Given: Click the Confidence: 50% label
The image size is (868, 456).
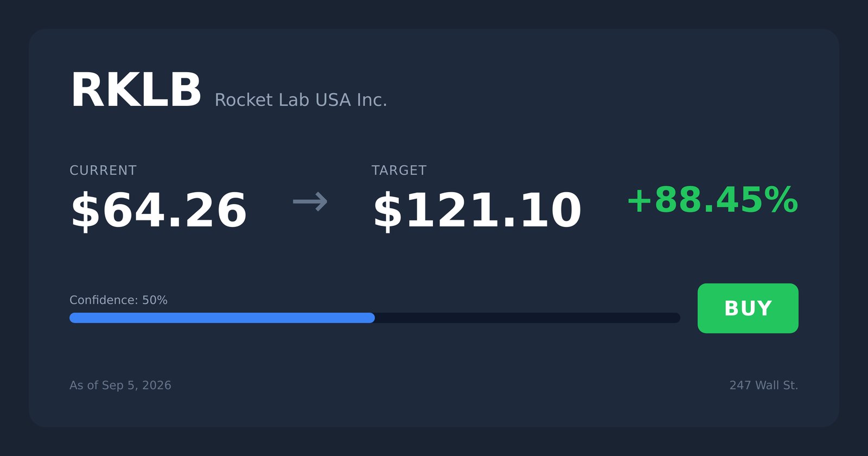Looking at the screenshot, I should coord(118,300).
